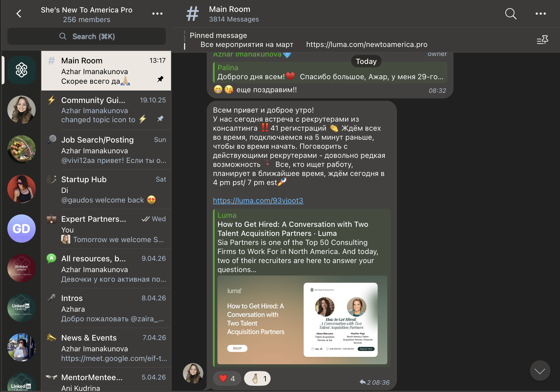
Task: Click the pin icon on Main Room topic
Action: coord(161,79)
